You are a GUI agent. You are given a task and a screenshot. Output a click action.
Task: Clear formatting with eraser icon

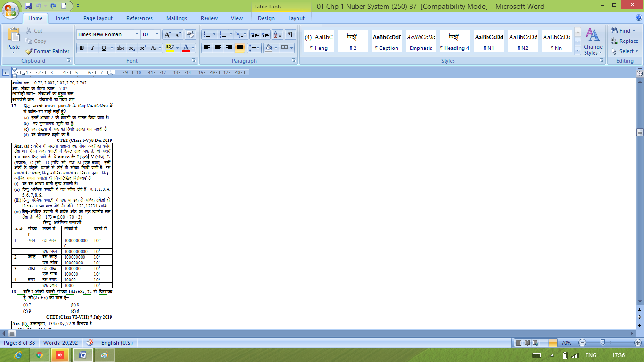point(190,34)
